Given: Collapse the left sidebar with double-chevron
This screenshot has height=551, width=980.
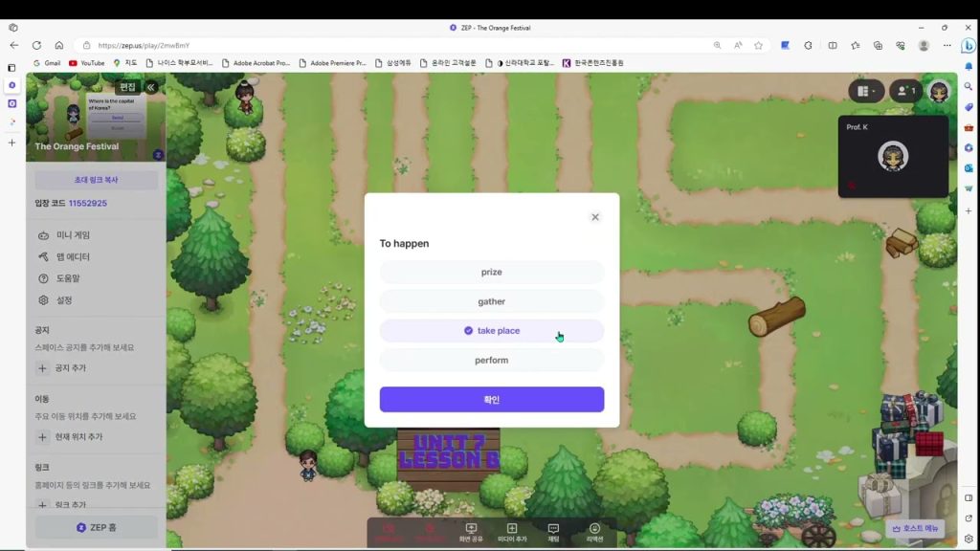Looking at the screenshot, I should [x=151, y=87].
